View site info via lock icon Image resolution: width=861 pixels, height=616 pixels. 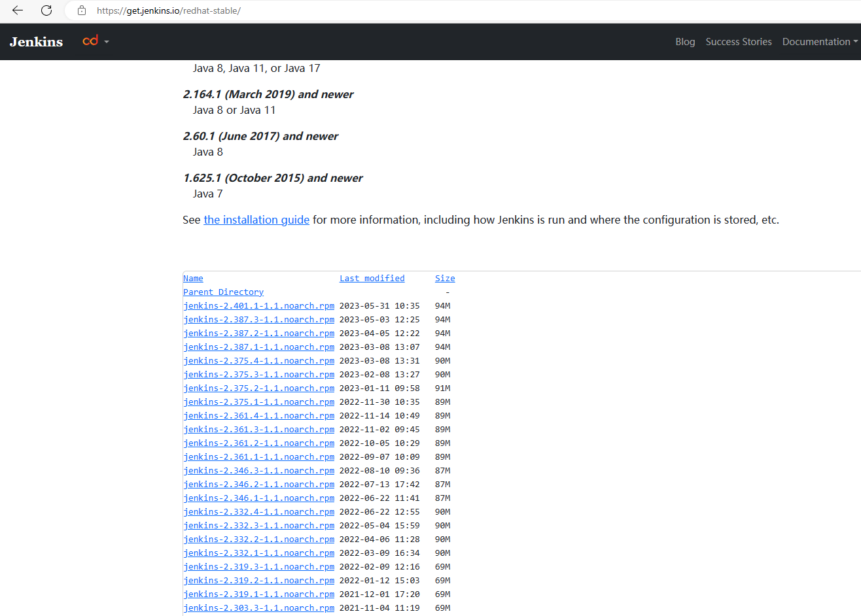(82, 10)
